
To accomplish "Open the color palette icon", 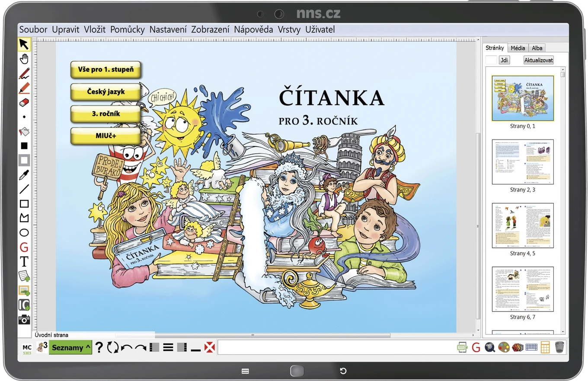I will 504,347.
